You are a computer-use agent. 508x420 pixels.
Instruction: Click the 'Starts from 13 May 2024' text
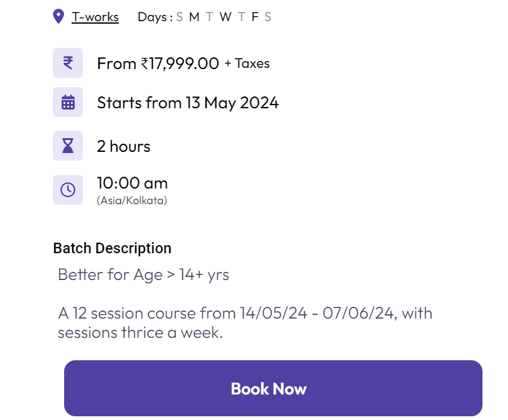(187, 103)
